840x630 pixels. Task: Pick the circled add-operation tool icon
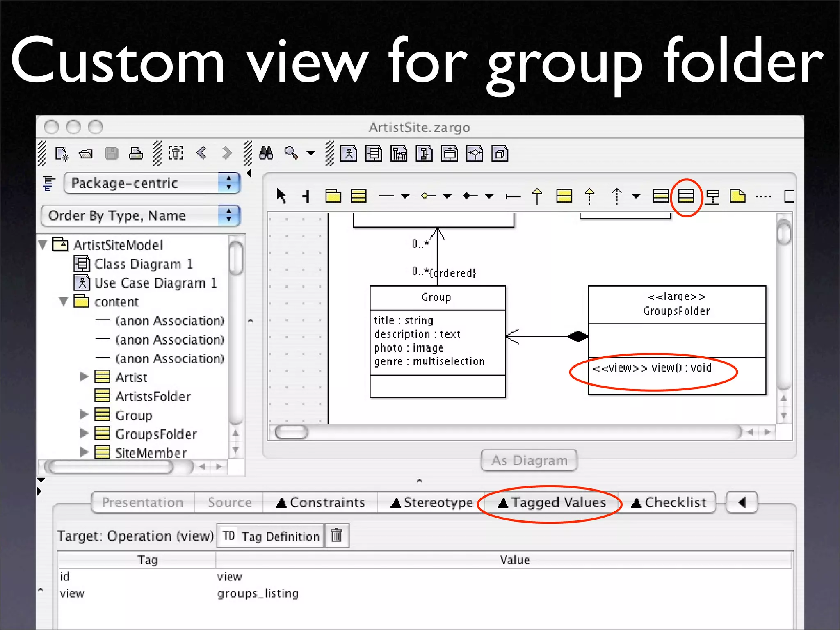pyautogui.click(x=686, y=196)
